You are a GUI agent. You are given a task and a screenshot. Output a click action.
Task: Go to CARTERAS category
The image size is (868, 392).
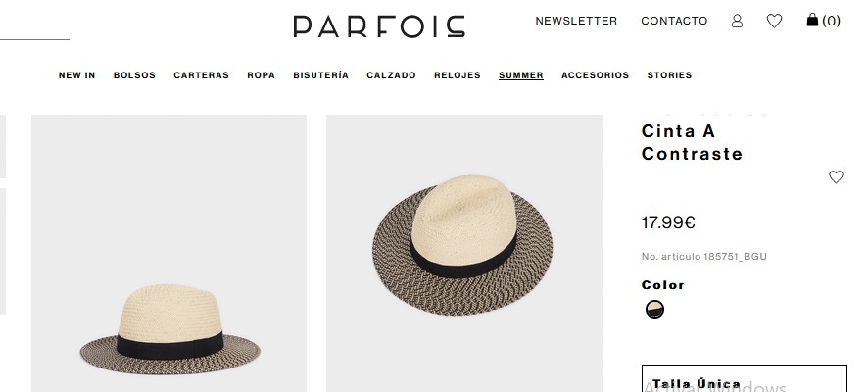tap(202, 75)
